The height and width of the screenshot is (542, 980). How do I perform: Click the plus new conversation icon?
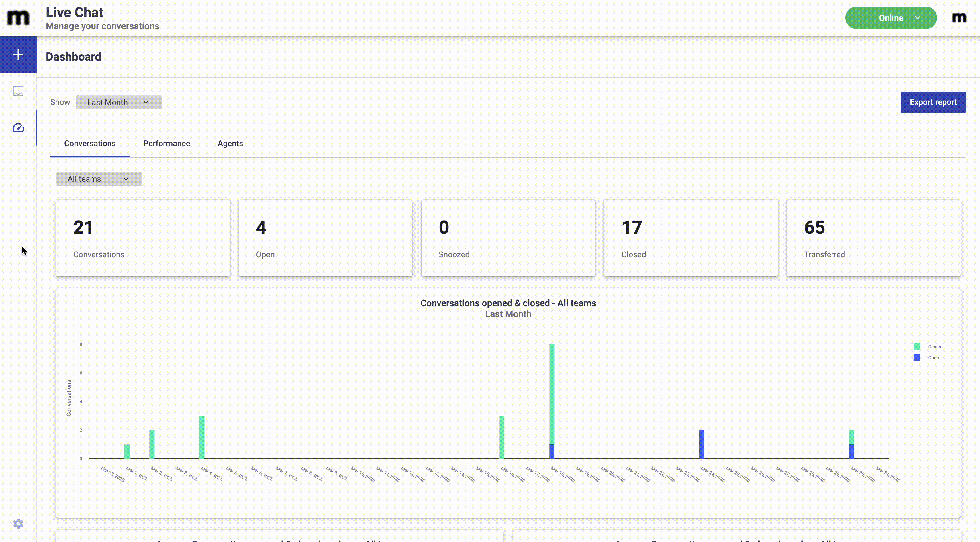tap(18, 54)
